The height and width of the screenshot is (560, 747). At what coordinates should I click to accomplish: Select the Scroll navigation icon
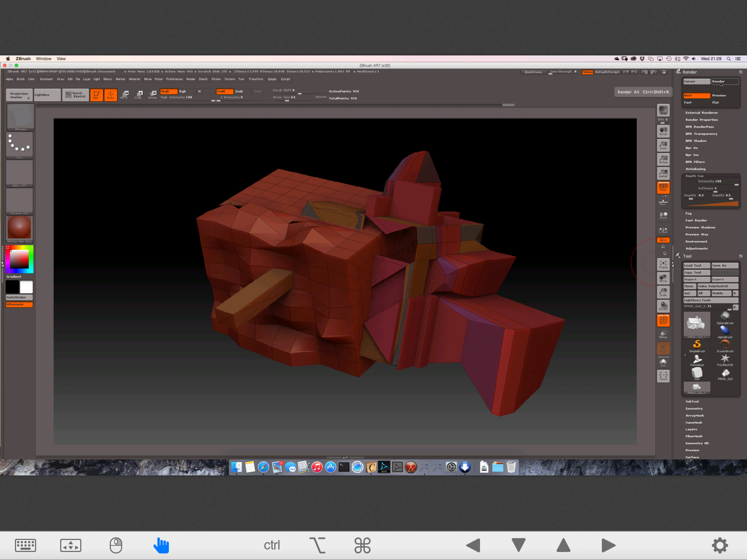coord(663,131)
